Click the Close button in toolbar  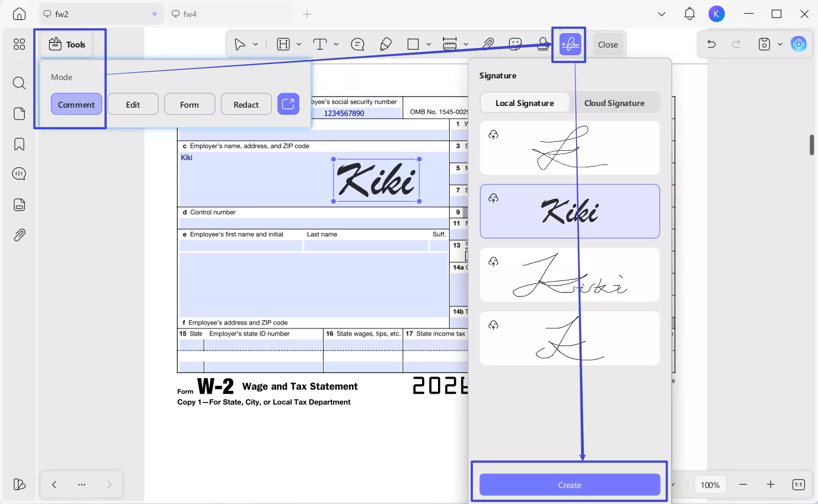coord(608,44)
